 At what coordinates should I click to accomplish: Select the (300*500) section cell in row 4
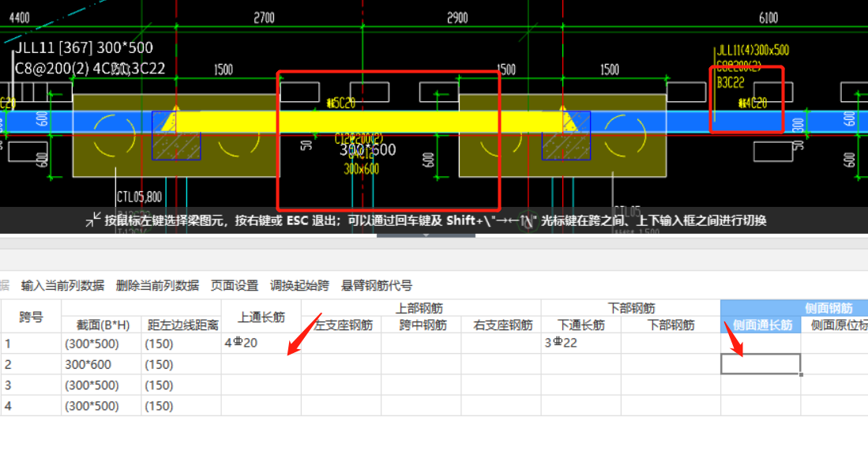point(101,406)
